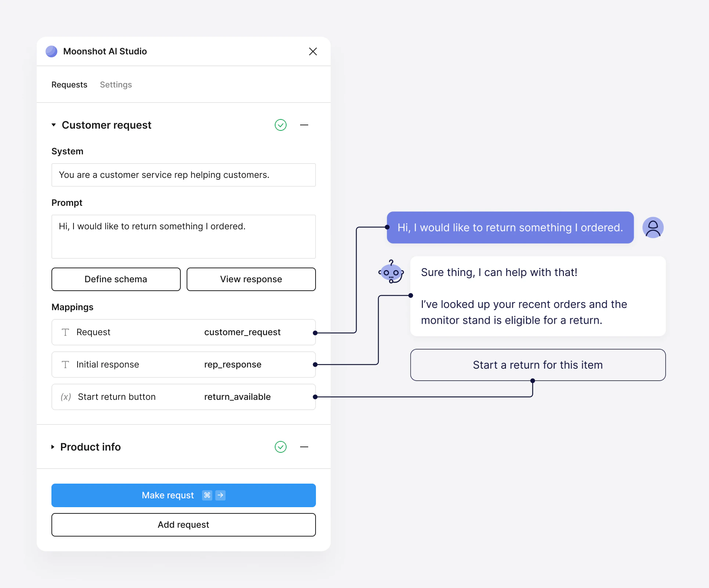
Task: Close the Moonshot AI Studio panel
Action: (x=313, y=51)
